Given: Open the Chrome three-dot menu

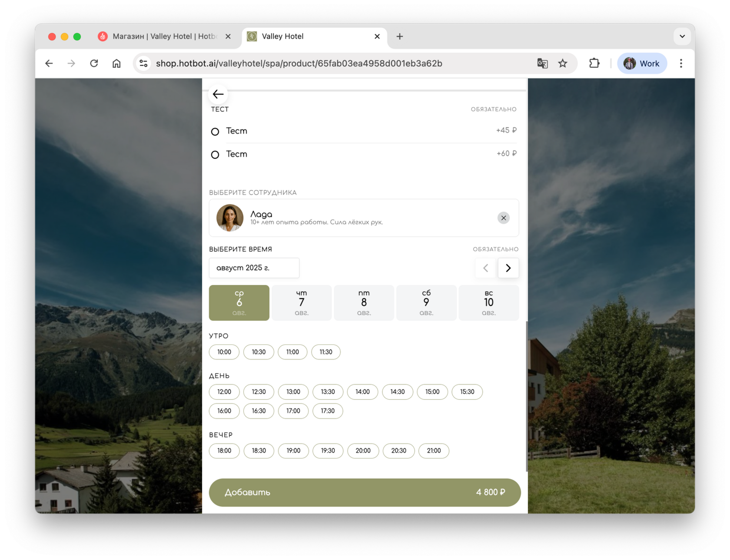Looking at the screenshot, I should coord(681,63).
